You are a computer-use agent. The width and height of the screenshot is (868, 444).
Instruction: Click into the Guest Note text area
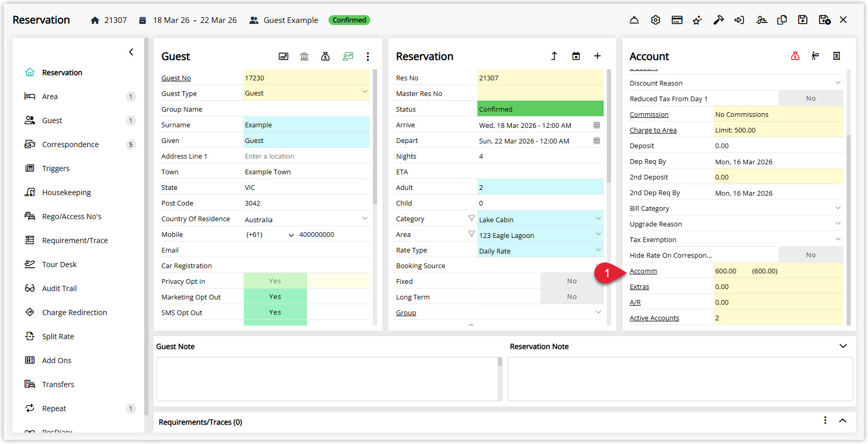click(x=327, y=379)
